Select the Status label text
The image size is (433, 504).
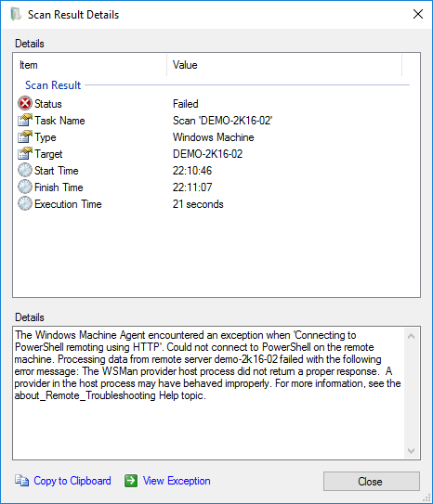48,104
